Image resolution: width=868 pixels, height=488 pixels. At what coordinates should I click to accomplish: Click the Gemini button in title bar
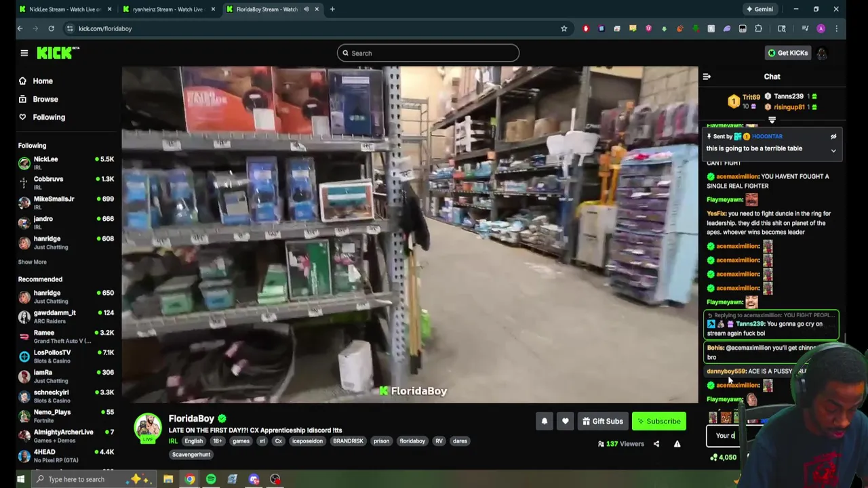759,9
